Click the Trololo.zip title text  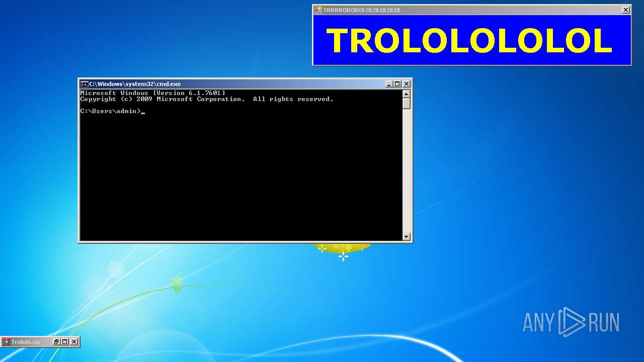pos(26,342)
